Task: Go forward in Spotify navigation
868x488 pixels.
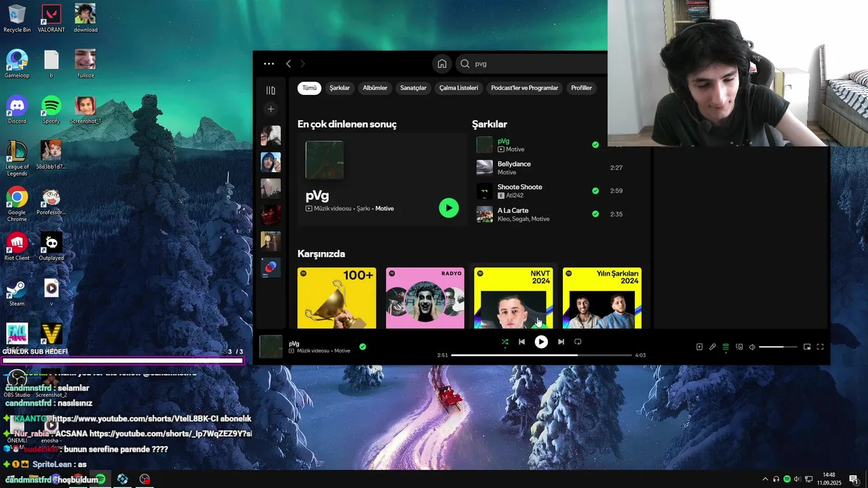Action: tap(302, 64)
